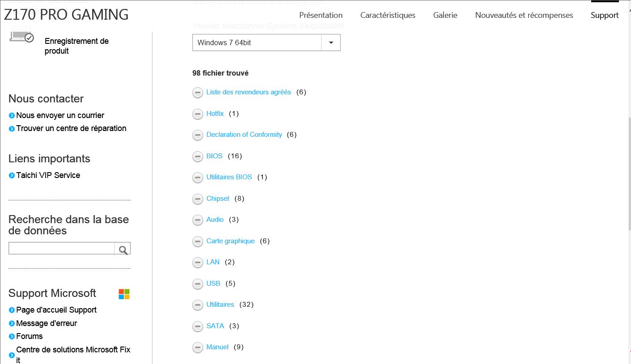Viewport: 631px width, 364px height.
Task: Open the Galerie tab
Action: click(445, 15)
